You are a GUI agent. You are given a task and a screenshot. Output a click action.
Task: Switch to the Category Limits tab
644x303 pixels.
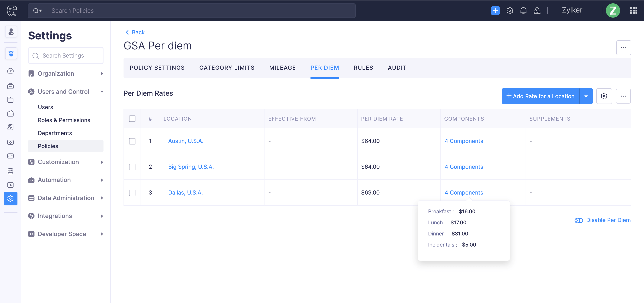coord(227,68)
